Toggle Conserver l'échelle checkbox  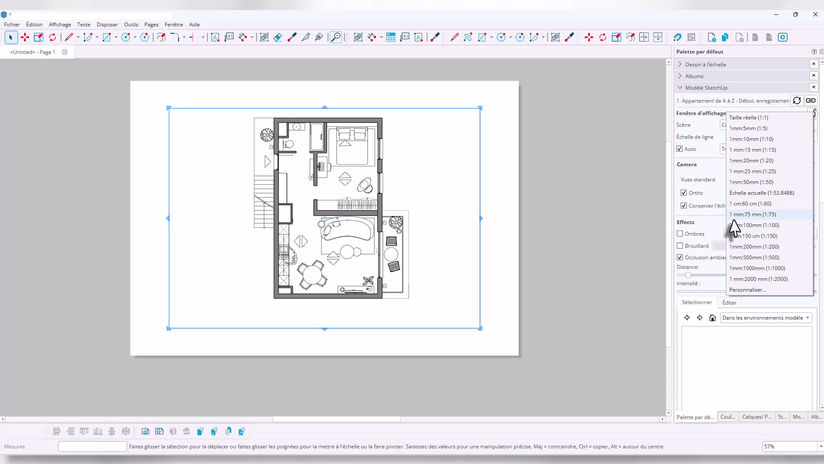pos(684,205)
